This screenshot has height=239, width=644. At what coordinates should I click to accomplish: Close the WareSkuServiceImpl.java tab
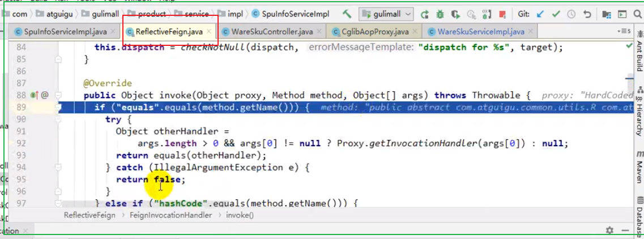click(x=530, y=32)
